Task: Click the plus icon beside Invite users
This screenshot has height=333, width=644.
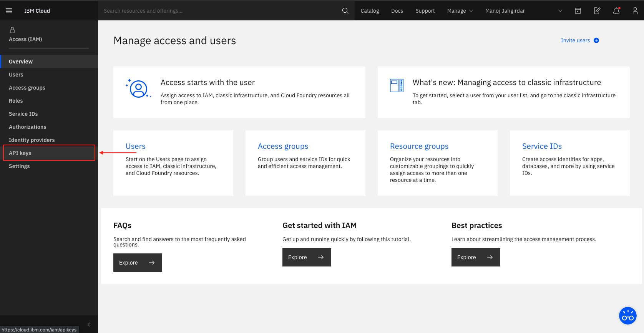Action: coord(596,40)
